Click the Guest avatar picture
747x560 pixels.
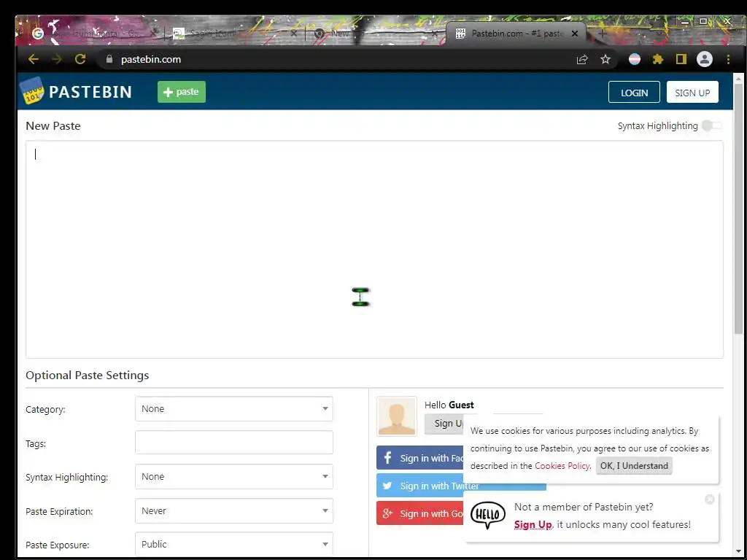[x=396, y=416]
